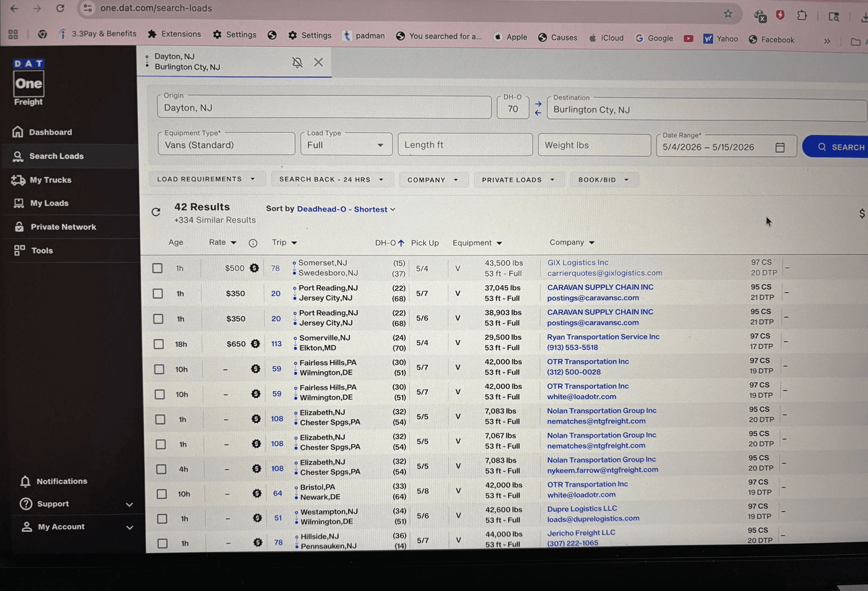Open Private Network lock icon
The image size is (868, 591).
click(x=19, y=226)
